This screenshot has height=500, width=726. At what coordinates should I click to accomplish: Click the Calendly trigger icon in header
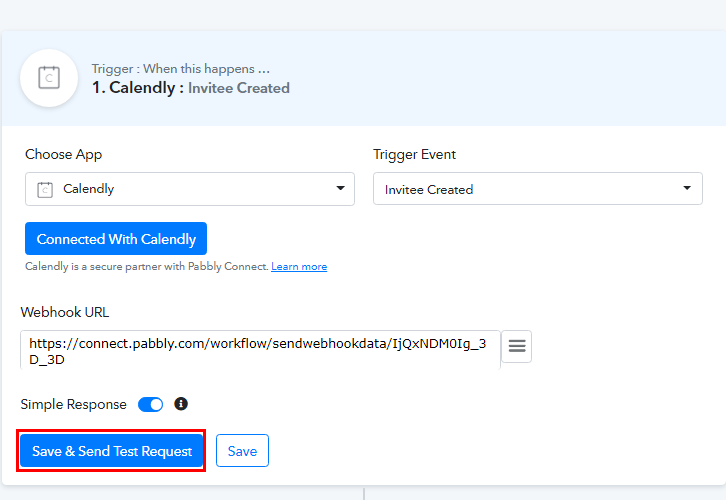pyautogui.click(x=49, y=78)
